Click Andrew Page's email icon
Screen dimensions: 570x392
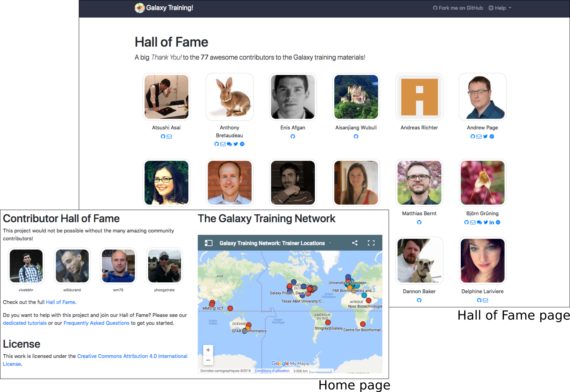(479, 136)
